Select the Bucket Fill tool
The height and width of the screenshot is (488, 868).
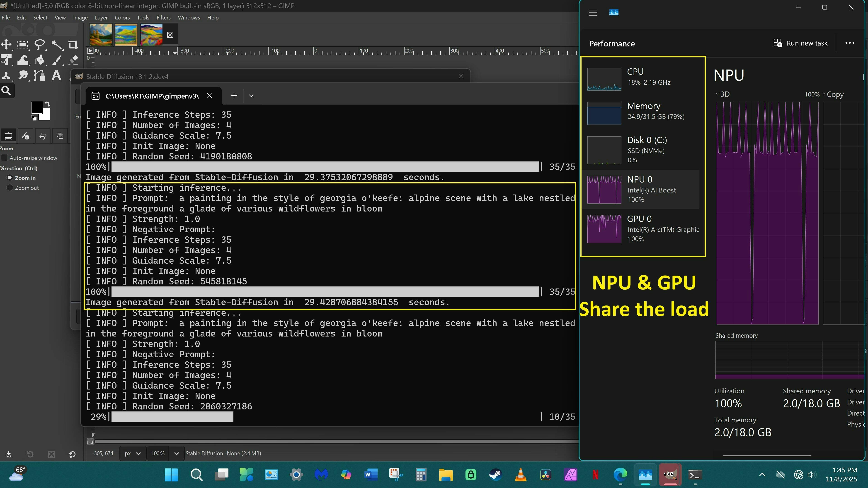(40, 60)
